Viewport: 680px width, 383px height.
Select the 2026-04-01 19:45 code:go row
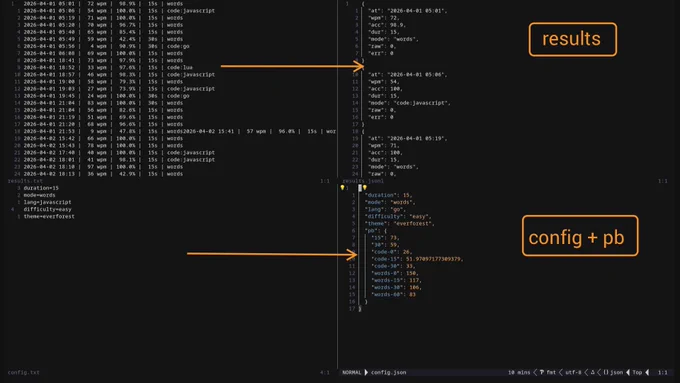(106, 95)
